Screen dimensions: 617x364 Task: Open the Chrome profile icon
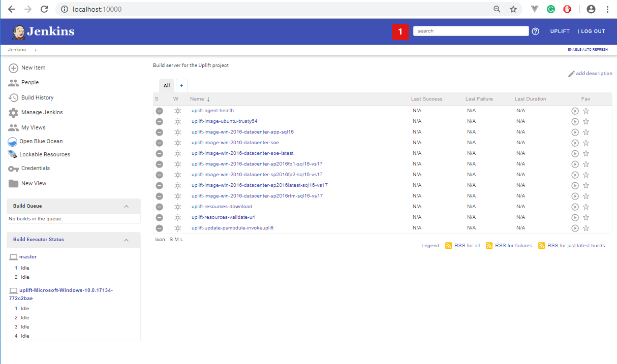pyautogui.click(x=591, y=9)
